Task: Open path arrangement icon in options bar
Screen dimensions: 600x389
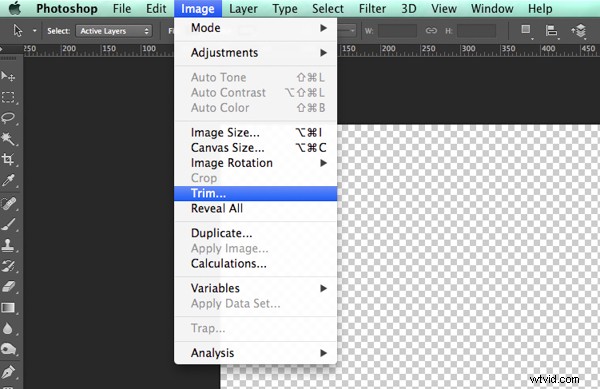Action: [x=579, y=31]
